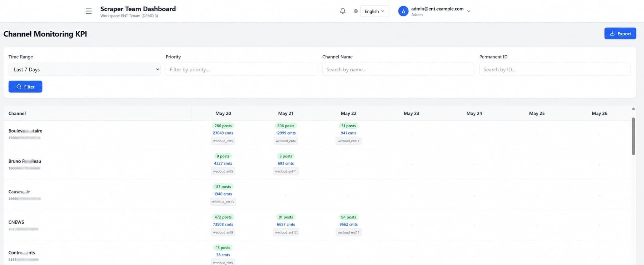Image resolution: width=644 pixels, height=265 pixels.
Task: Click the May 25 column header
Action: [x=537, y=113]
